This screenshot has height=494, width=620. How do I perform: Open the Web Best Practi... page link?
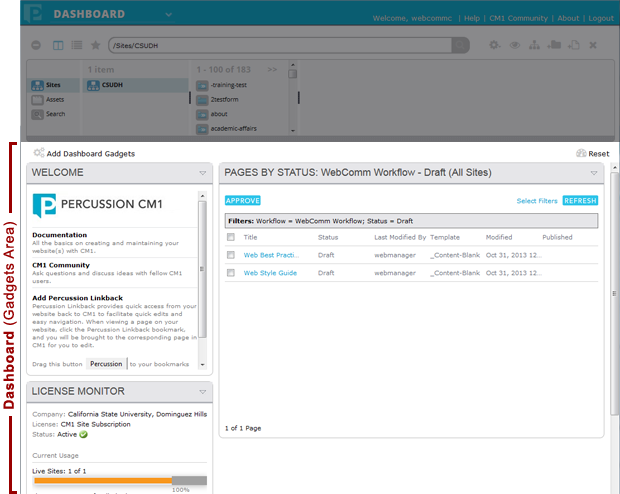[x=271, y=255]
